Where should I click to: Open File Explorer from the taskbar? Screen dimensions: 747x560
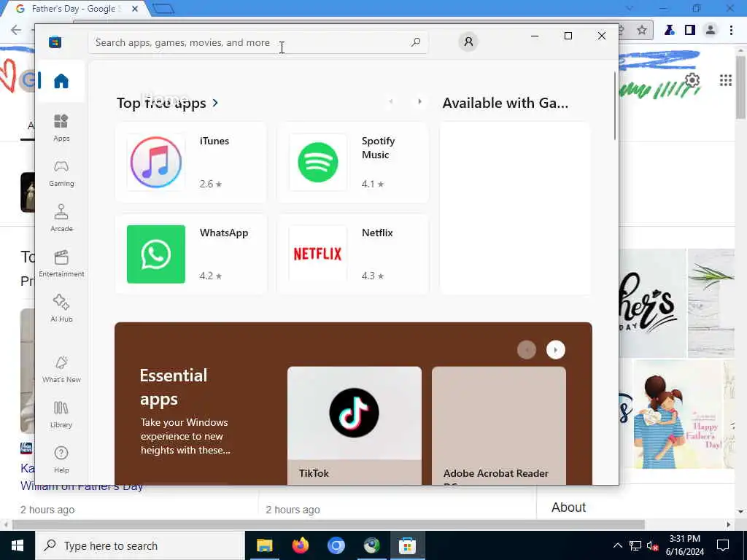(264, 545)
